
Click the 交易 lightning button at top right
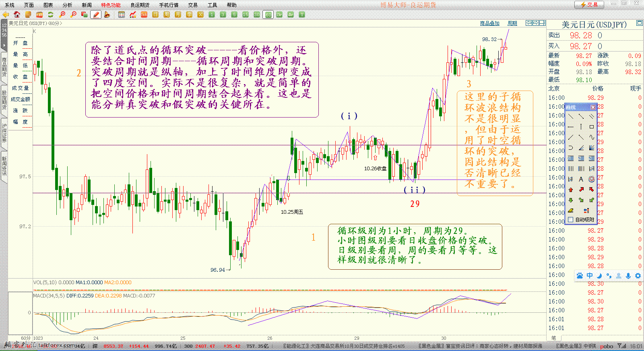(x=589, y=5)
